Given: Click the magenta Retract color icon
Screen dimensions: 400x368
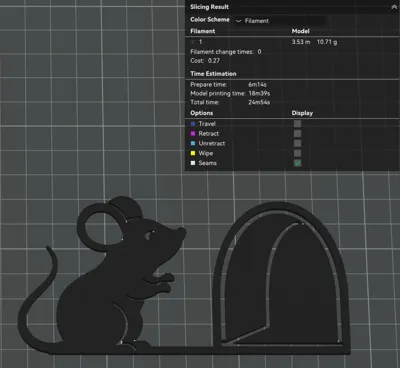Looking at the screenshot, I should point(193,134).
